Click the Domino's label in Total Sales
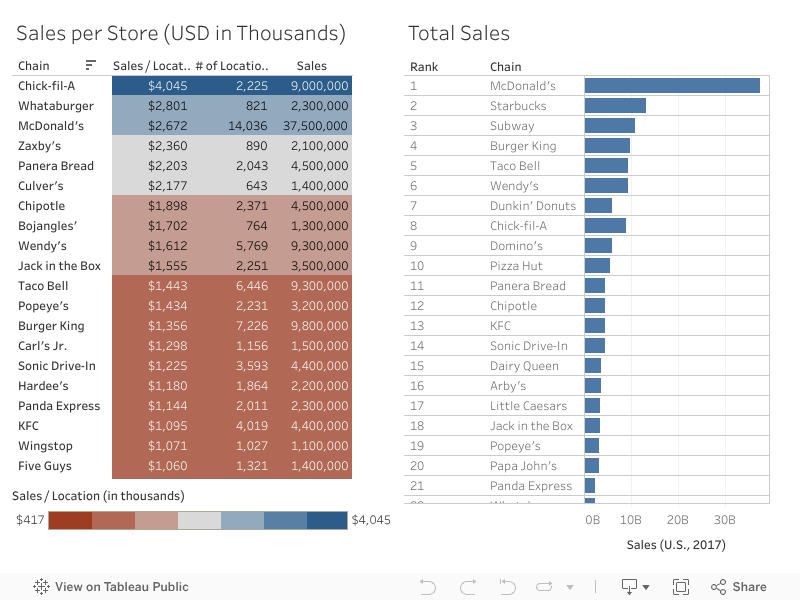This screenshot has height=600, width=800. click(x=516, y=245)
